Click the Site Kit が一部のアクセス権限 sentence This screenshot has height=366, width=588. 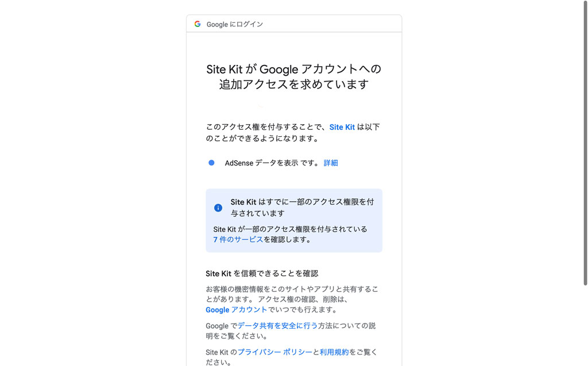point(290,234)
